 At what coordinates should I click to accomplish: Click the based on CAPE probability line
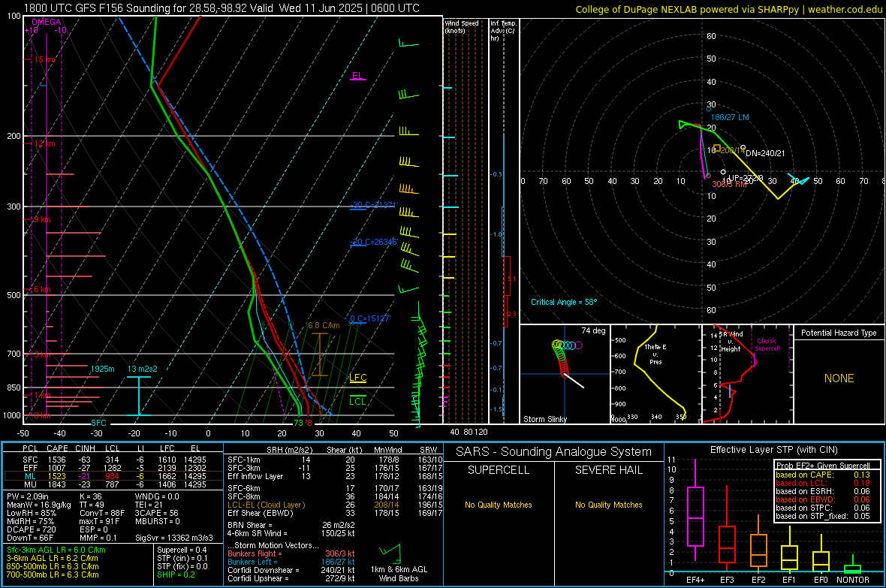pyautogui.click(x=823, y=475)
